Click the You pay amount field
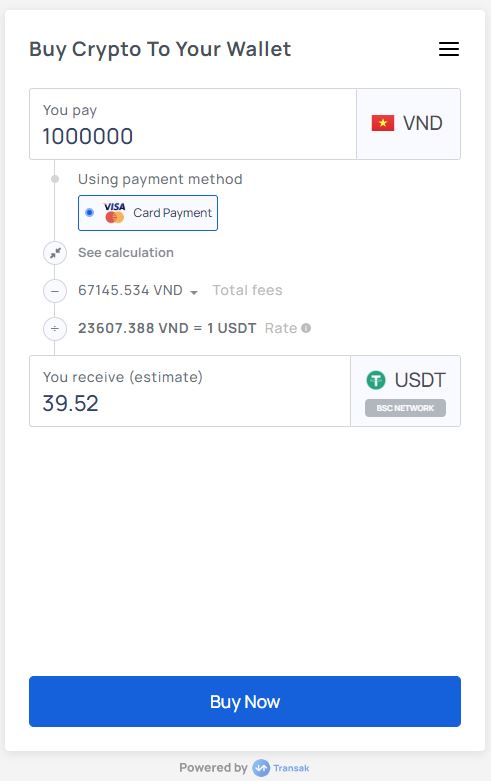The width and height of the screenshot is (491, 781). pyautogui.click(x=193, y=124)
